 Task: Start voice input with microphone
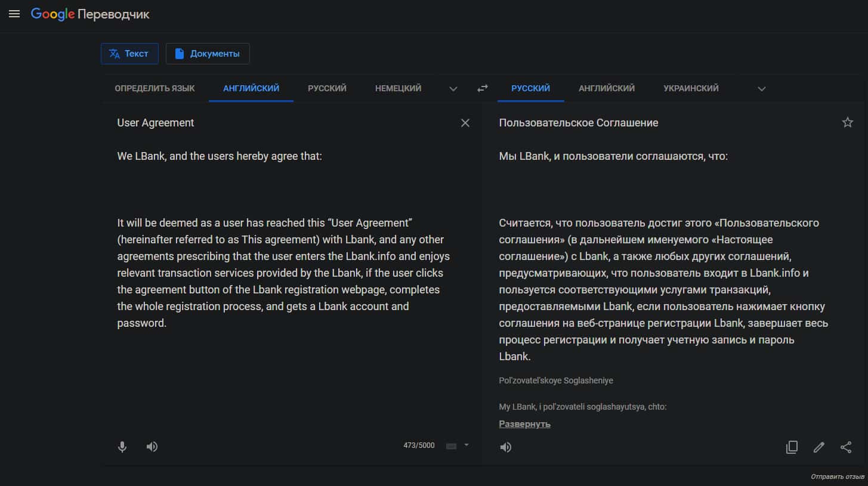[x=122, y=447]
